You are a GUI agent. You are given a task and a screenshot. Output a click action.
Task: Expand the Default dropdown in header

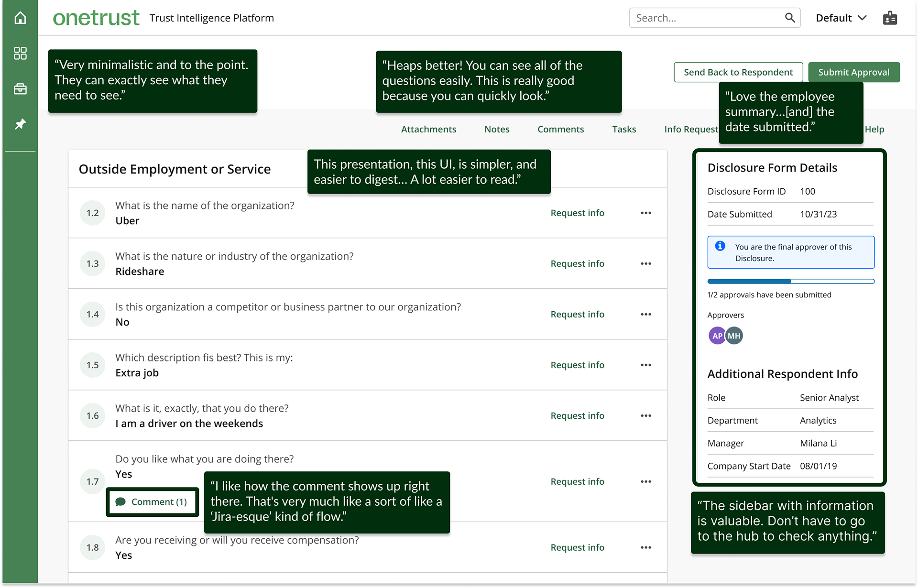pos(841,18)
